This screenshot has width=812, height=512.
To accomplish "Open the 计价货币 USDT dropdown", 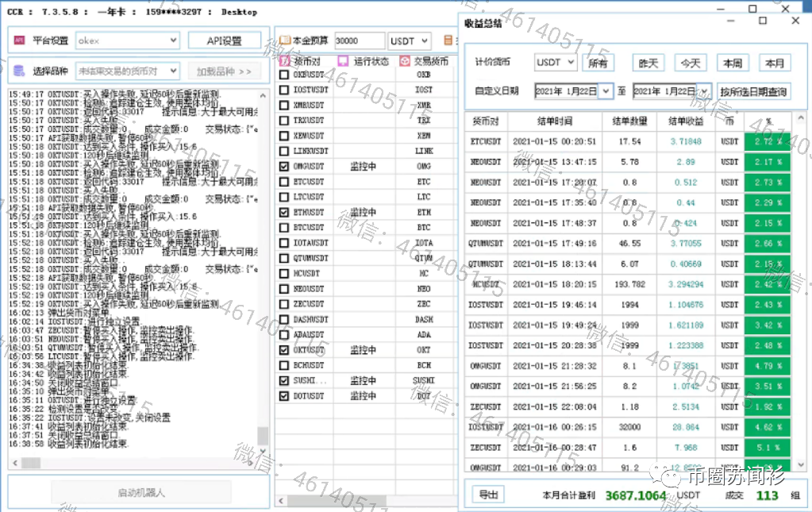I will (x=556, y=62).
